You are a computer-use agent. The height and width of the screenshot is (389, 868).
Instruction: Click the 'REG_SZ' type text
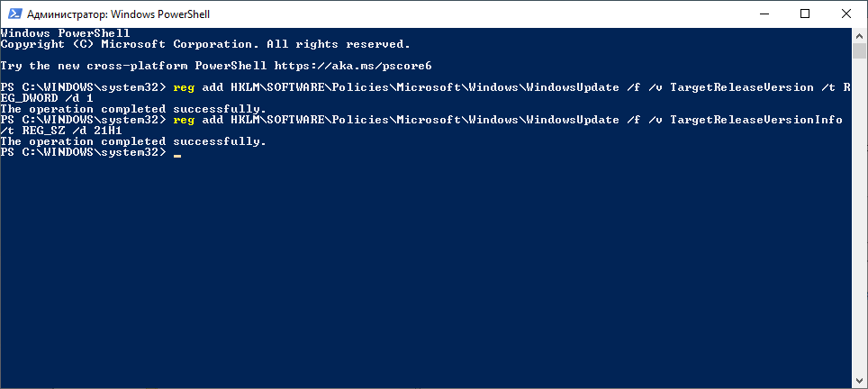click(x=45, y=131)
